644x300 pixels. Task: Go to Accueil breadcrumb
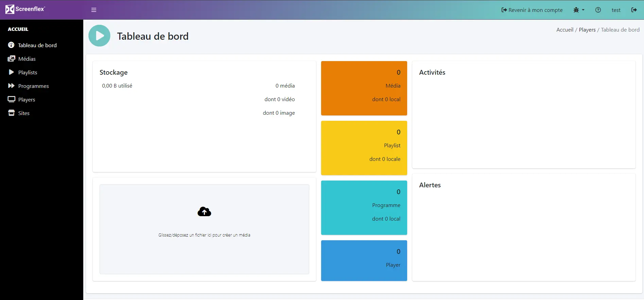click(565, 30)
